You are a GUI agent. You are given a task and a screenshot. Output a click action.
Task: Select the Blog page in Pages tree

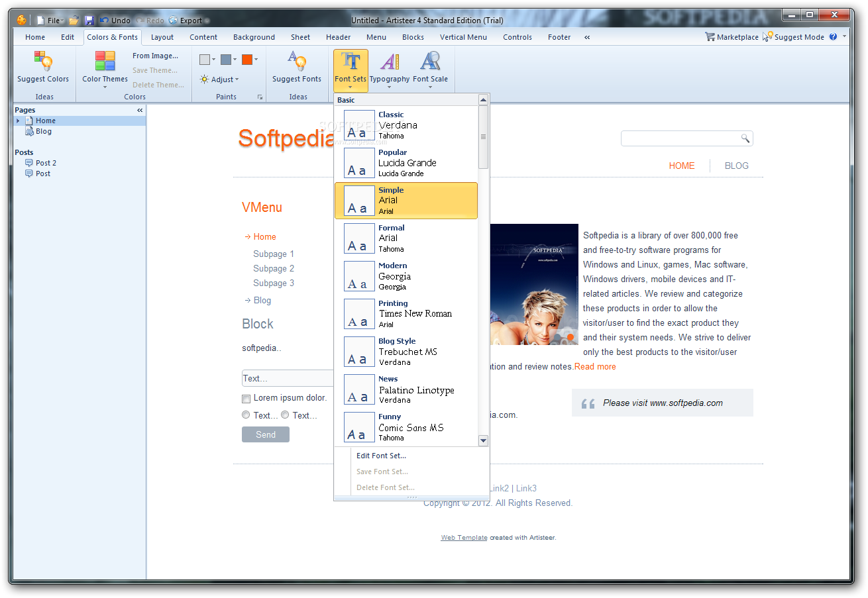coord(44,131)
